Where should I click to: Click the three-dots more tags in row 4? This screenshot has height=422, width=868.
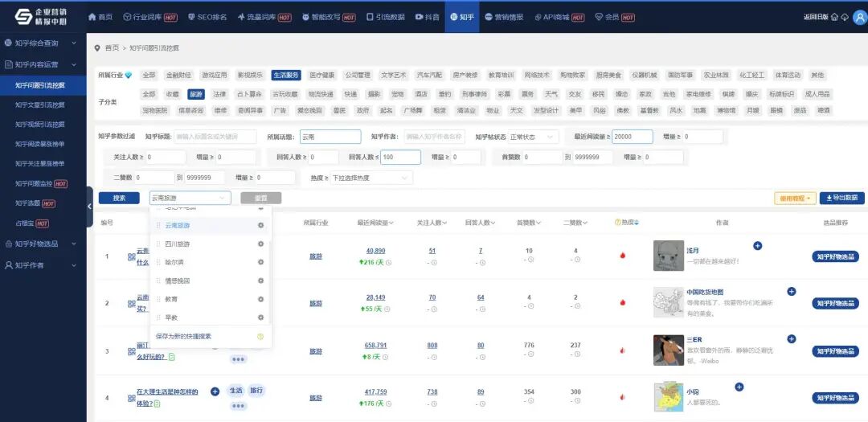tap(239, 407)
